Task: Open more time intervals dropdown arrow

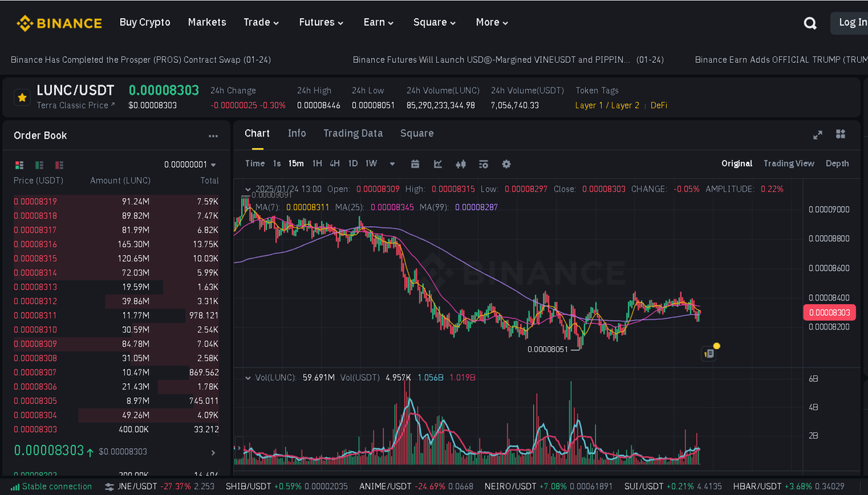Action: [392, 164]
